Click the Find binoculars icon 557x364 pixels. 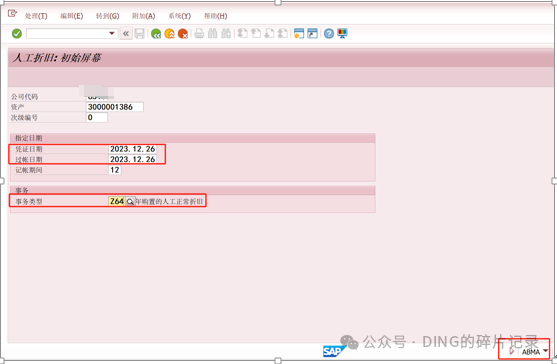[x=212, y=34]
